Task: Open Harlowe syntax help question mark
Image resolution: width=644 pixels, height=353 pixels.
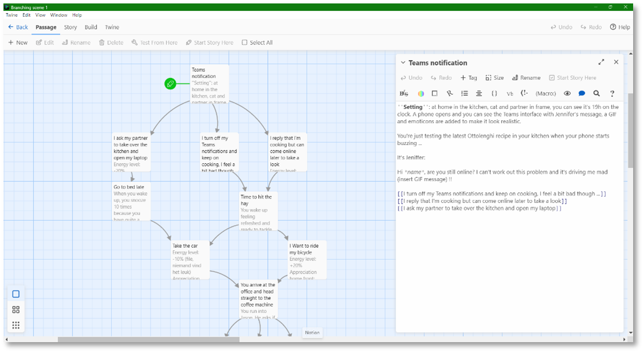Action: click(612, 93)
